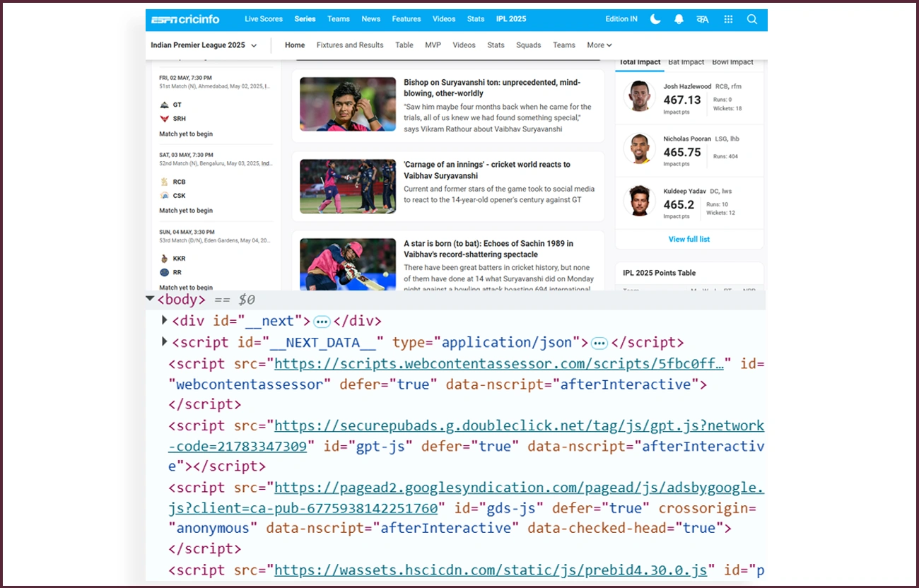Expand the div with id __next
This screenshot has width=919, height=588.
click(165, 320)
